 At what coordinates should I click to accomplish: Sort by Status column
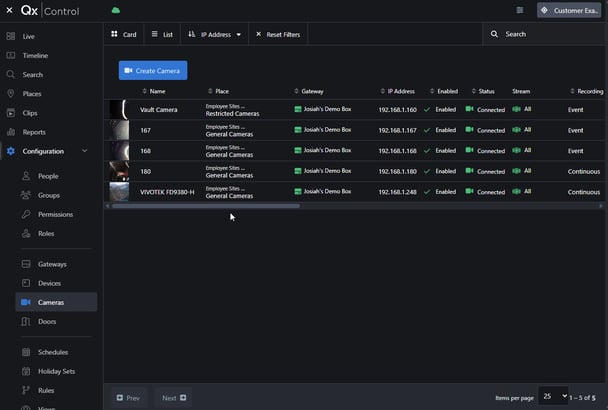(483, 91)
